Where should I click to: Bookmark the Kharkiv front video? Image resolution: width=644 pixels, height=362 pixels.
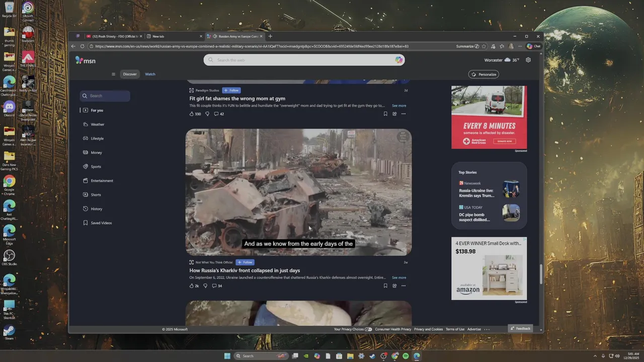[x=385, y=286]
